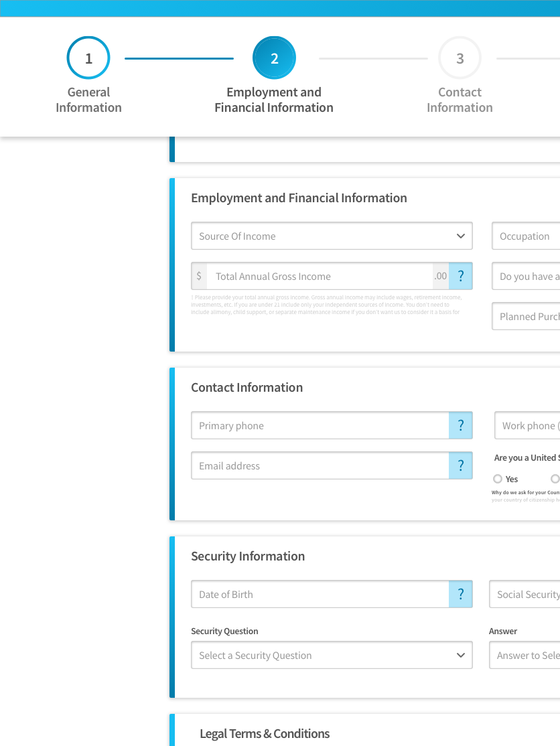Click the Planned Purchase field
The image size is (560, 746).
coord(526,316)
